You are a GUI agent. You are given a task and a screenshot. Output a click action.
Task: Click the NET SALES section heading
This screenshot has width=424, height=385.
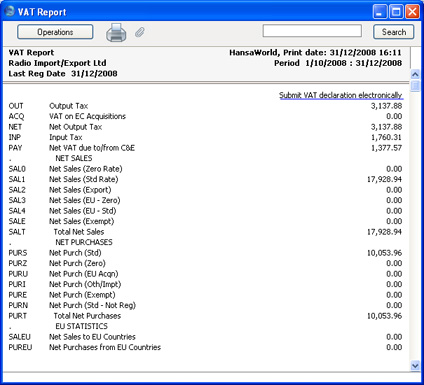click(74, 158)
